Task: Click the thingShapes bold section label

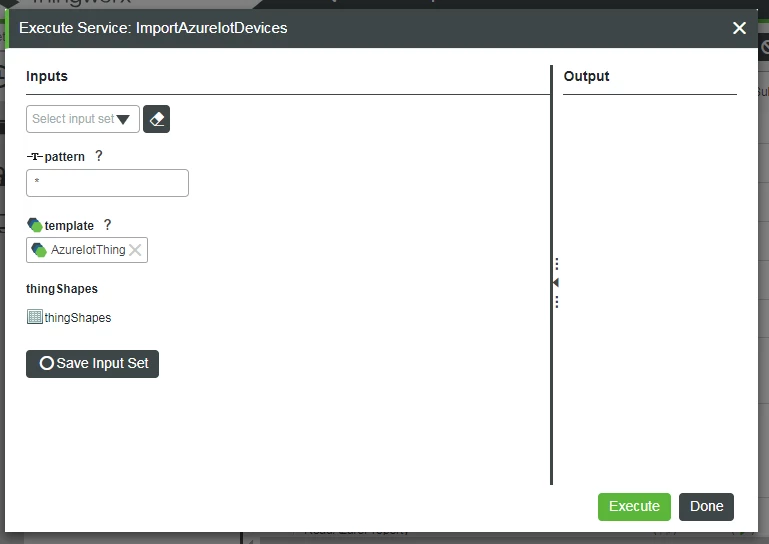Action: [62, 289]
